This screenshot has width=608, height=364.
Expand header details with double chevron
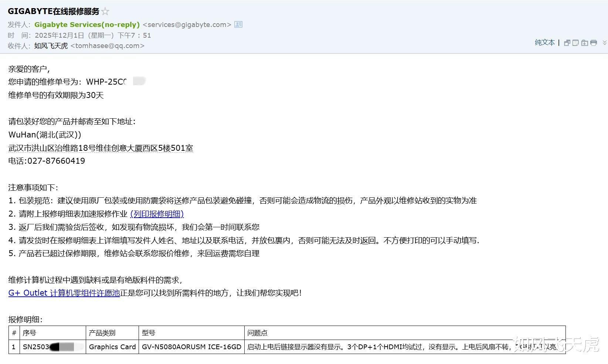pos(605,43)
